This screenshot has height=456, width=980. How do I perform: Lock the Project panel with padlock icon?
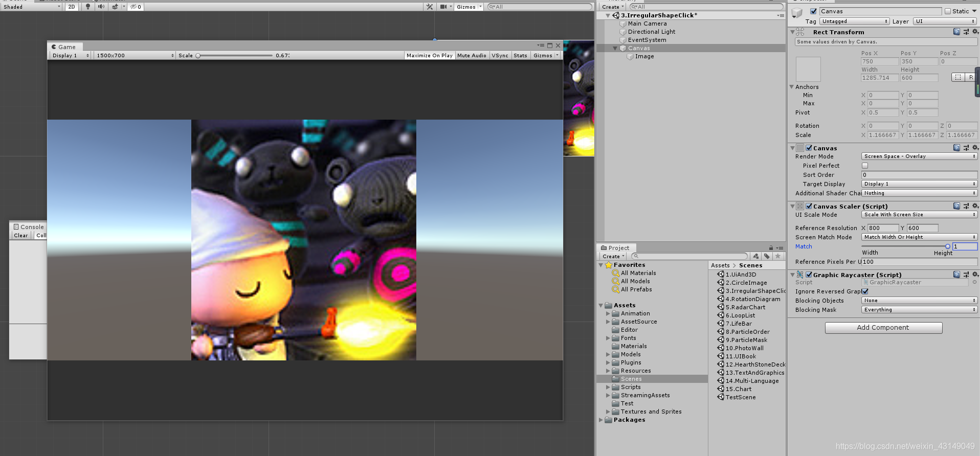[771, 248]
